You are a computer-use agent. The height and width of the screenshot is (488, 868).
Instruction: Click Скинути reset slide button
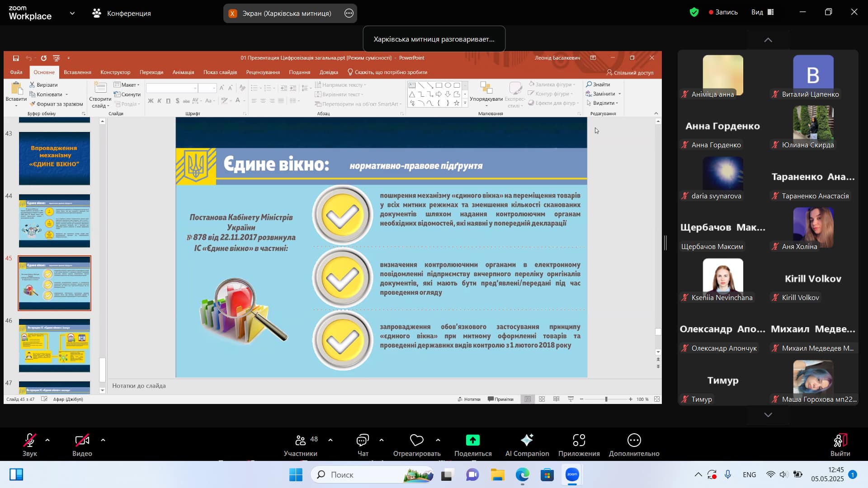point(127,94)
